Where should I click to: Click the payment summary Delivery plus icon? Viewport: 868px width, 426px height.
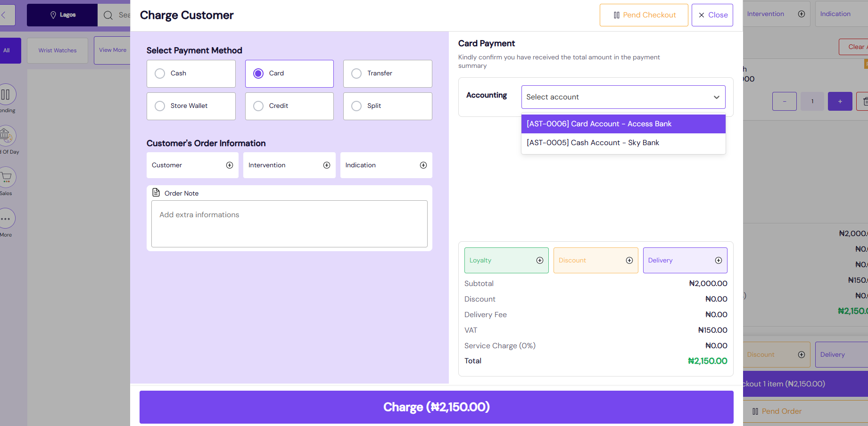(719, 261)
